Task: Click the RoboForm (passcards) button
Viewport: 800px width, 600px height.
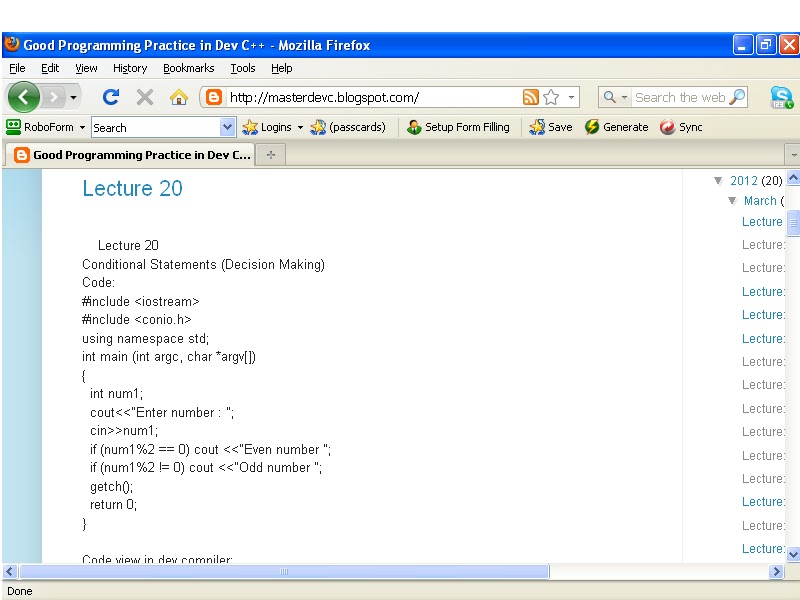Action: 348,127
